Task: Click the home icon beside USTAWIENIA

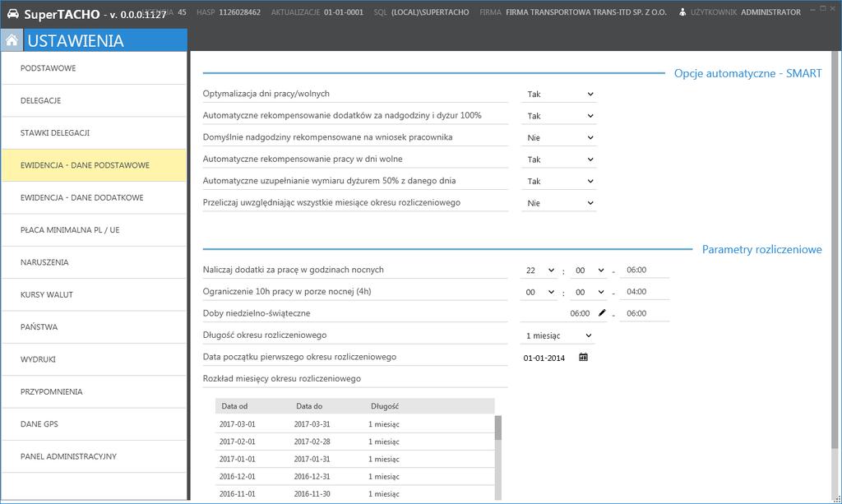Action: point(12,40)
